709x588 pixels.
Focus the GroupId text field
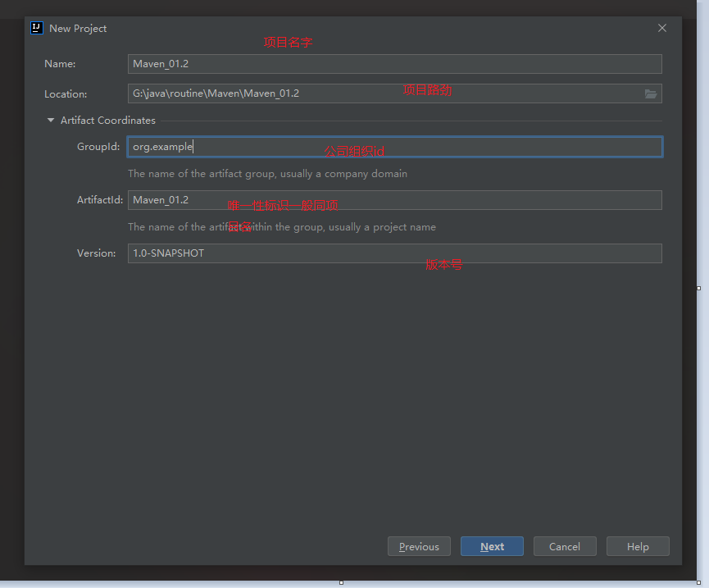coord(395,147)
